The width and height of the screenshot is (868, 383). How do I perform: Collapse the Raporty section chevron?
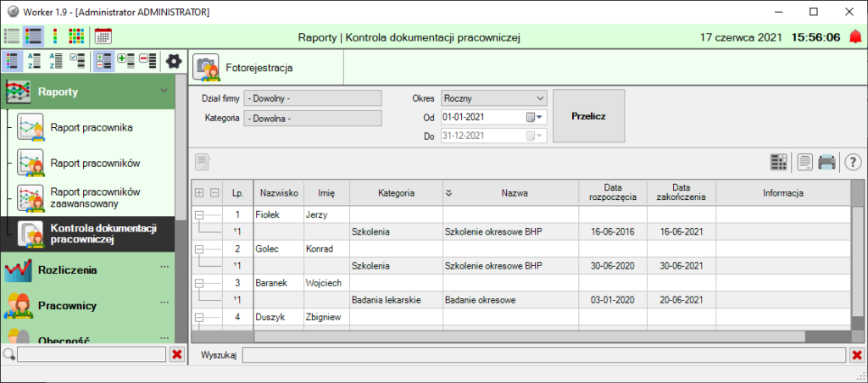tap(164, 90)
